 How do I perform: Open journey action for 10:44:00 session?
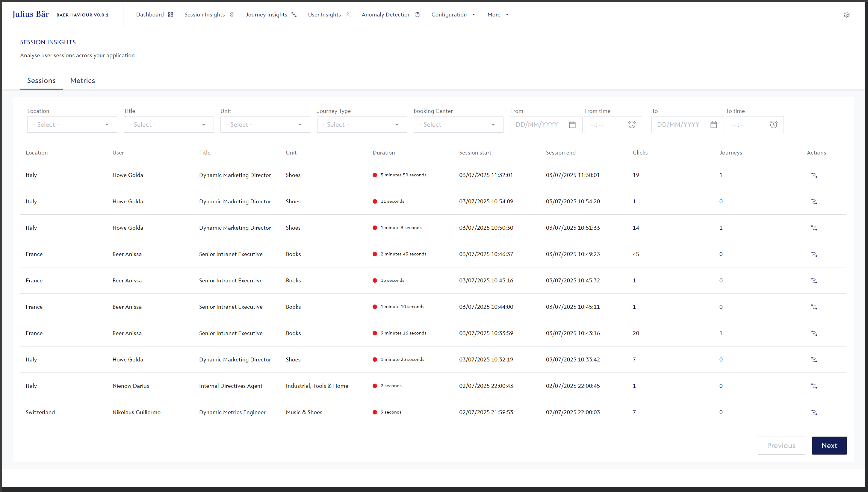click(x=814, y=307)
